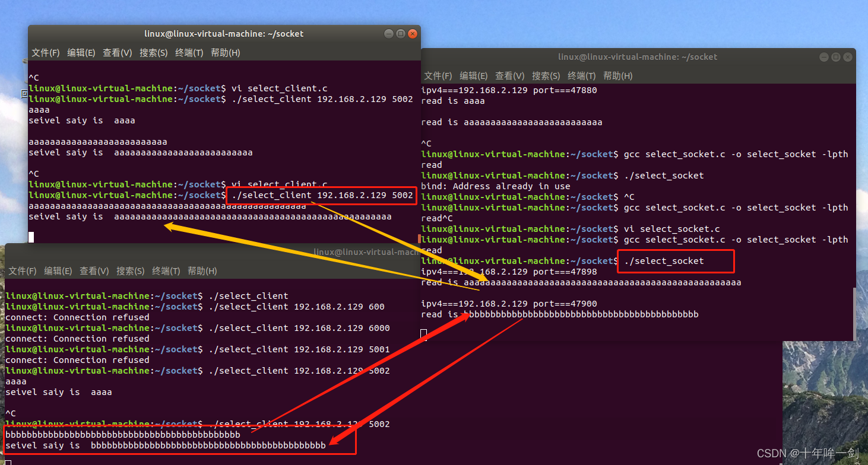Click 'read is bbbb...' line in right terminal
Viewport: 868px width, 465px height.
coord(560,314)
